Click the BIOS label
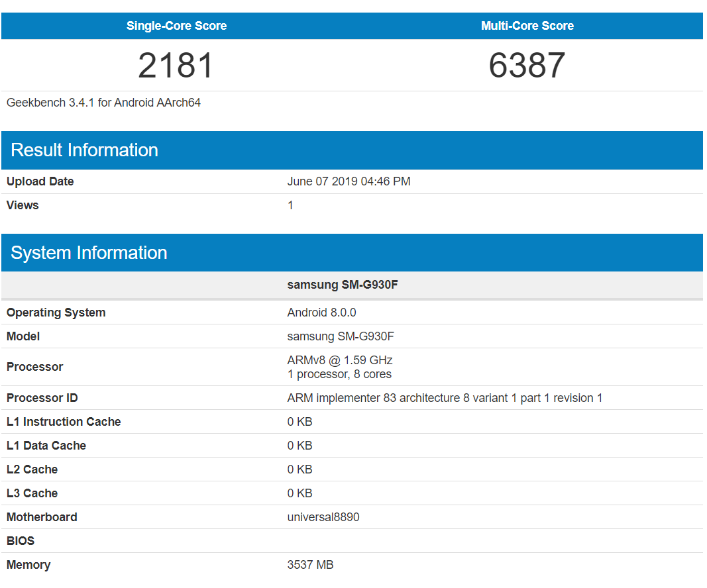This screenshot has height=588, width=707. [21, 541]
